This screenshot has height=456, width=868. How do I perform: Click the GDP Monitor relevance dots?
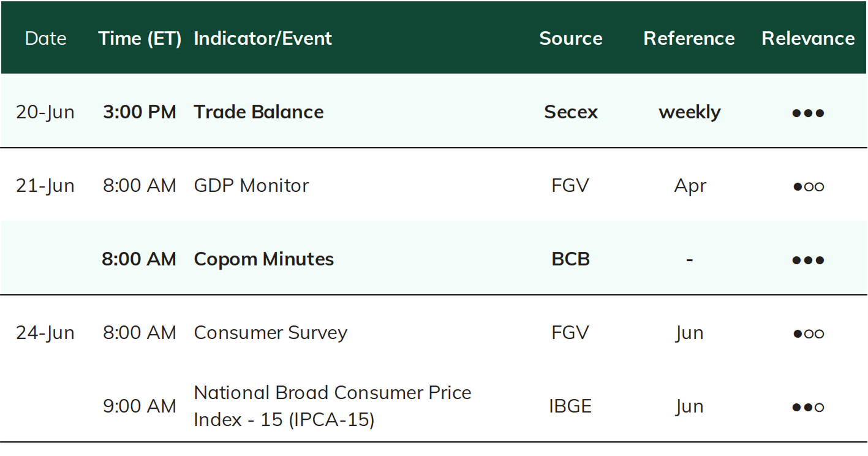(x=808, y=186)
